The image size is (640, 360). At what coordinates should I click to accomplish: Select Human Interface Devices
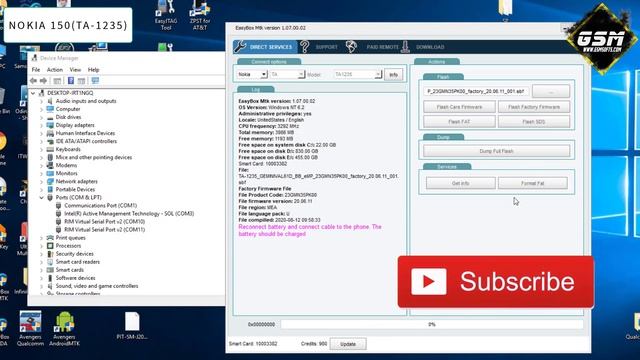pos(85,133)
